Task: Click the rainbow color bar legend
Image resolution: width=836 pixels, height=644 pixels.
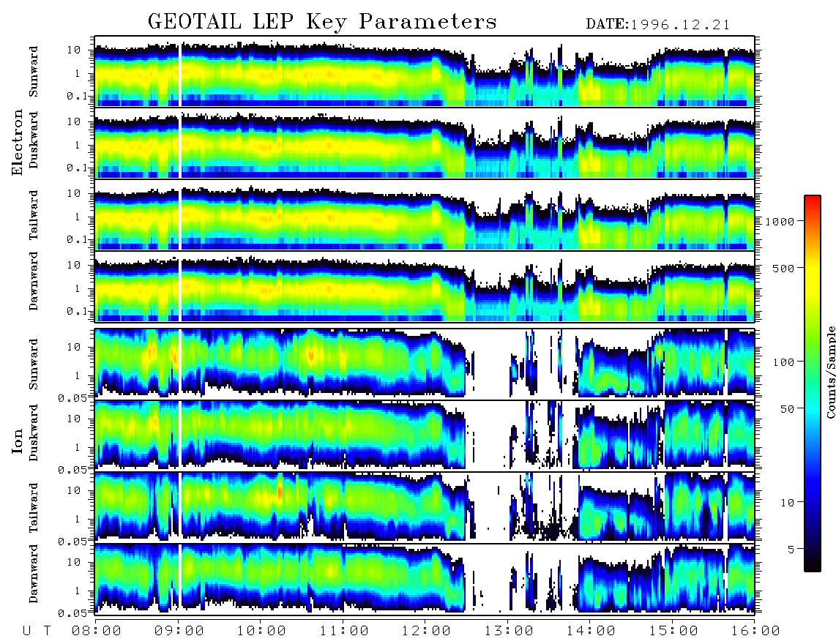Action: (x=813, y=383)
